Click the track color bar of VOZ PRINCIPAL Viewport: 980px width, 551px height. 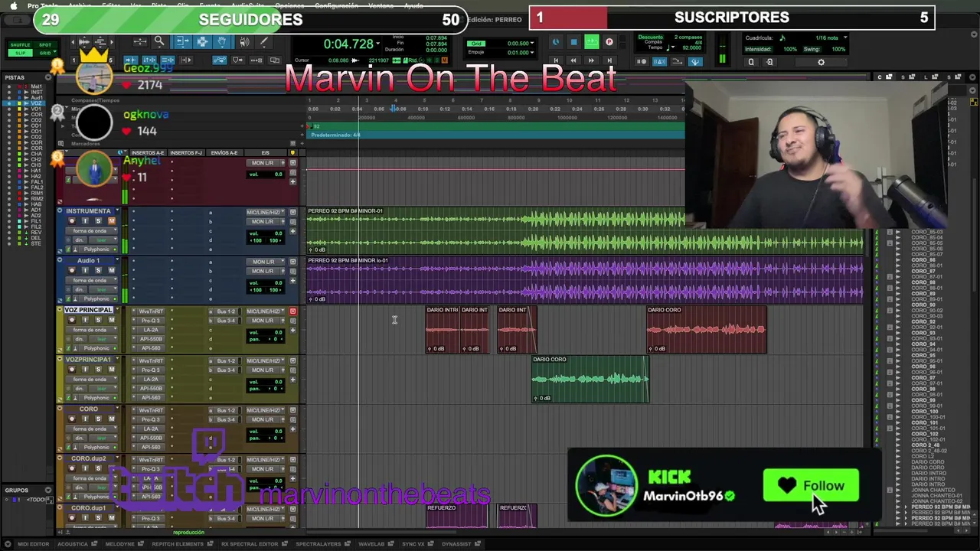60,330
